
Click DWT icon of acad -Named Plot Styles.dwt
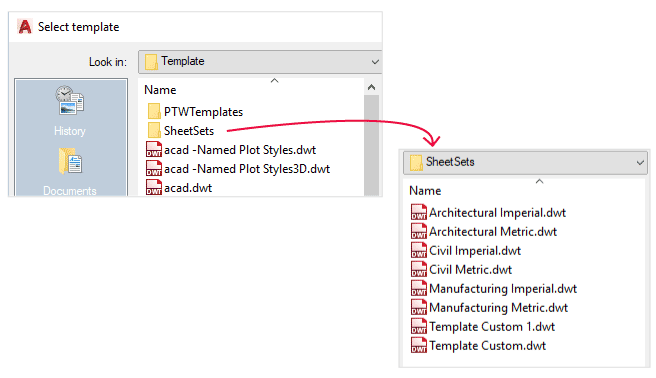(x=154, y=149)
